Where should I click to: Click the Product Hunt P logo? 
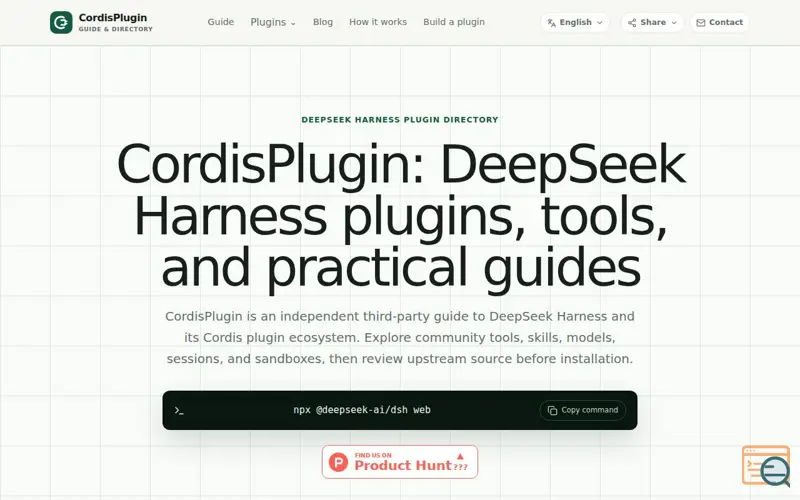coord(338,462)
